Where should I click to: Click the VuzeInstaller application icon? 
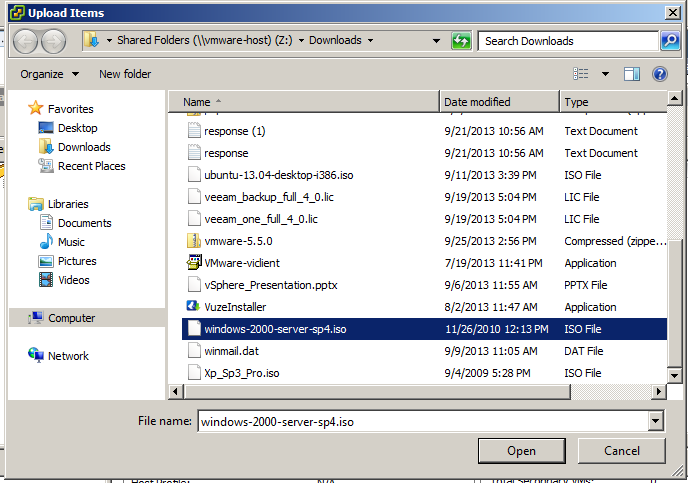194,306
